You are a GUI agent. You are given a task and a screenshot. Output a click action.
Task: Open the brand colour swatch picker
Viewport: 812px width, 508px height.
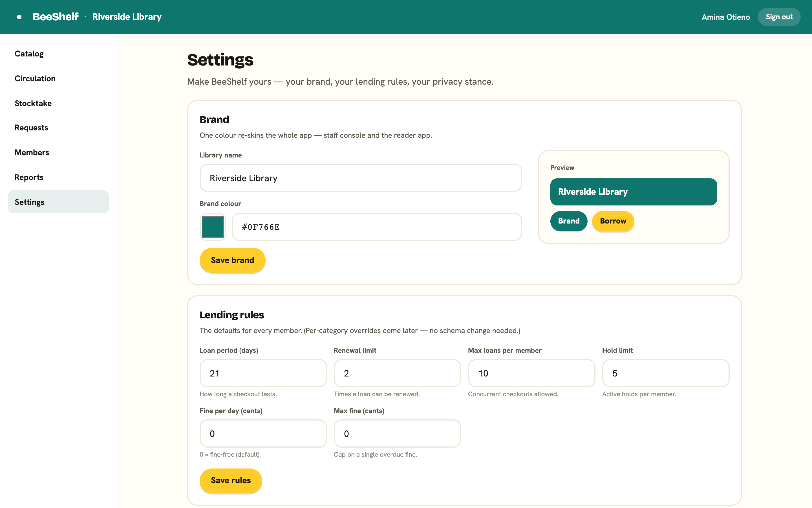pos(213,227)
